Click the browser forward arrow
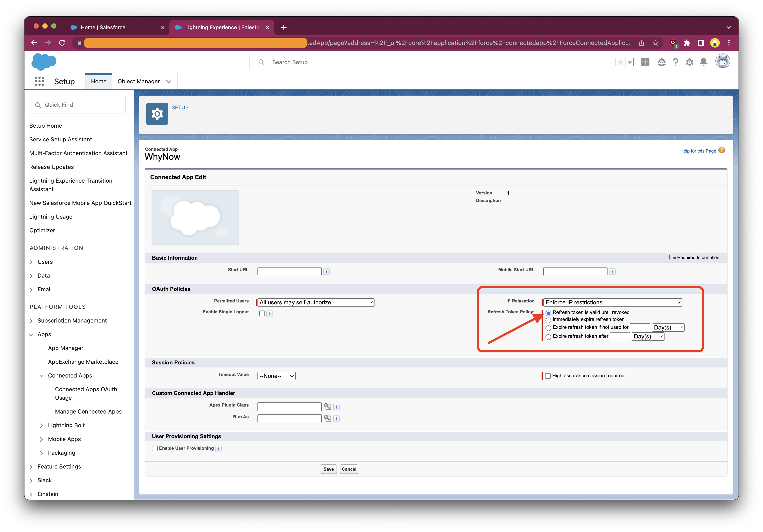Image resolution: width=763 pixels, height=532 pixels. tap(48, 43)
